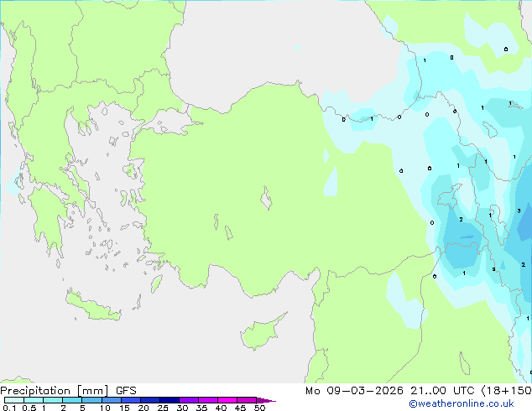The width and height of the screenshot is (532, 411).
Task: Click the '0.5' legend scale label
Action: 29,408
